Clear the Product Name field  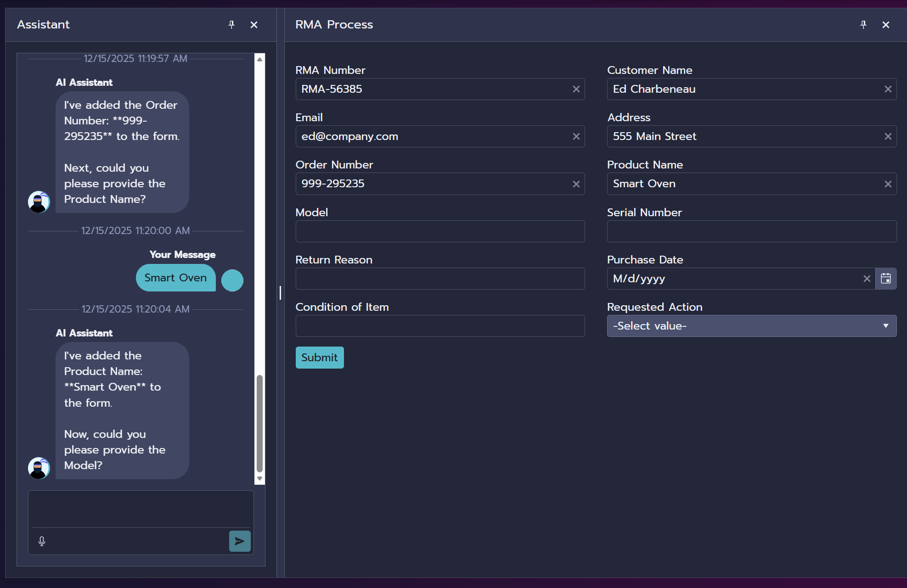point(888,184)
